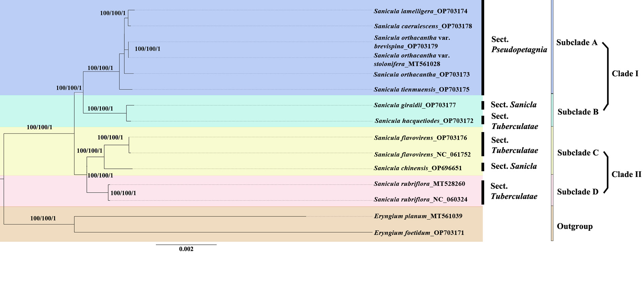Select Sanicula giraldii_OP703177 in the tree
Screen dimensions: 644x290
click(414, 105)
